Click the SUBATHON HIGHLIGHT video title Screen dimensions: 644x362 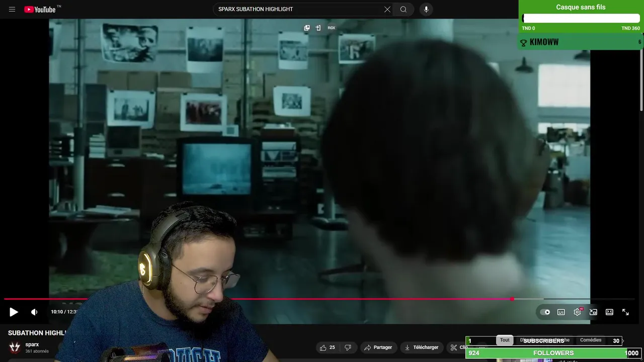pos(37,333)
